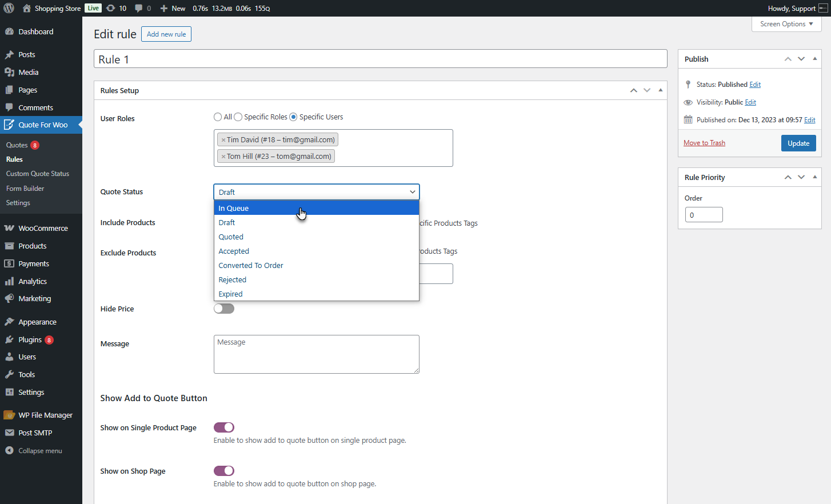
Task: Collapse the Rules Setup panel
Action: click(660, 90)
